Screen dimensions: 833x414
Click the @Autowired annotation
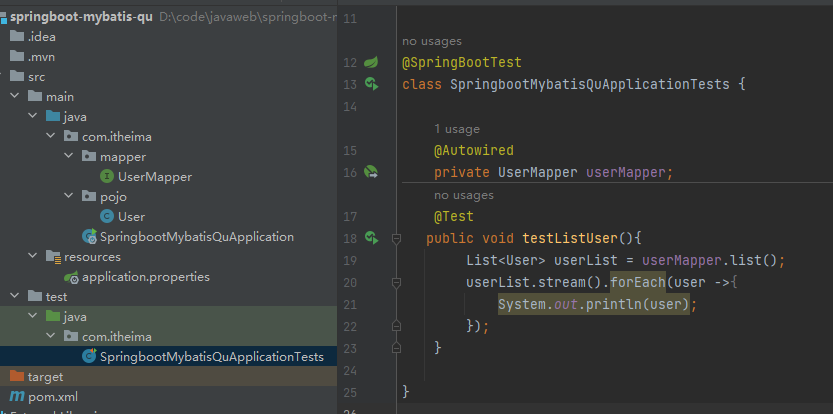474,150
